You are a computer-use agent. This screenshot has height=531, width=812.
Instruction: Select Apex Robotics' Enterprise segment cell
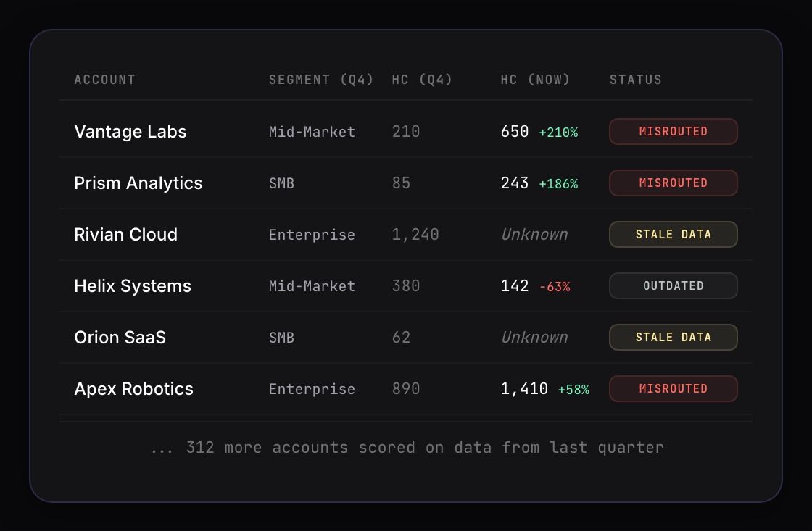tap(312, 389)
